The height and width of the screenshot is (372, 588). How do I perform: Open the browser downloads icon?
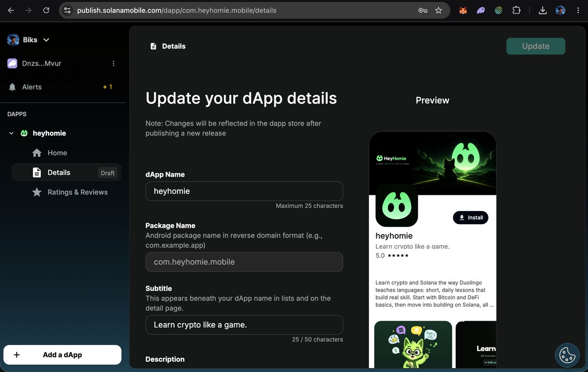pyautogui.click(x=542, y=10)
